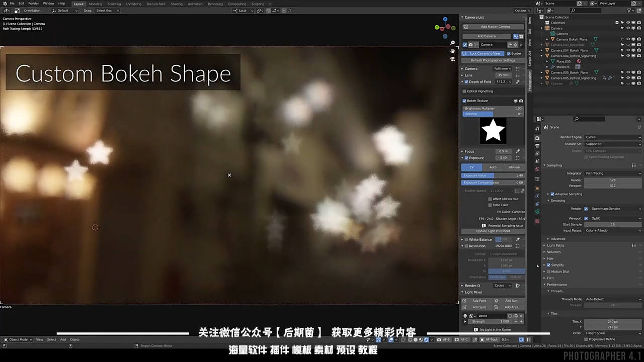Open the f / 1.2 aperture dropdown
This screenshot has height=362, width=644.
504,82
